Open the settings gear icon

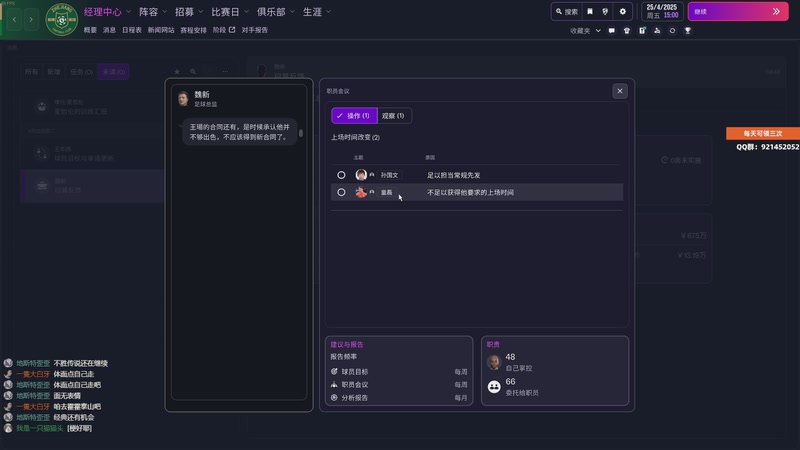[x=622, y=11]
